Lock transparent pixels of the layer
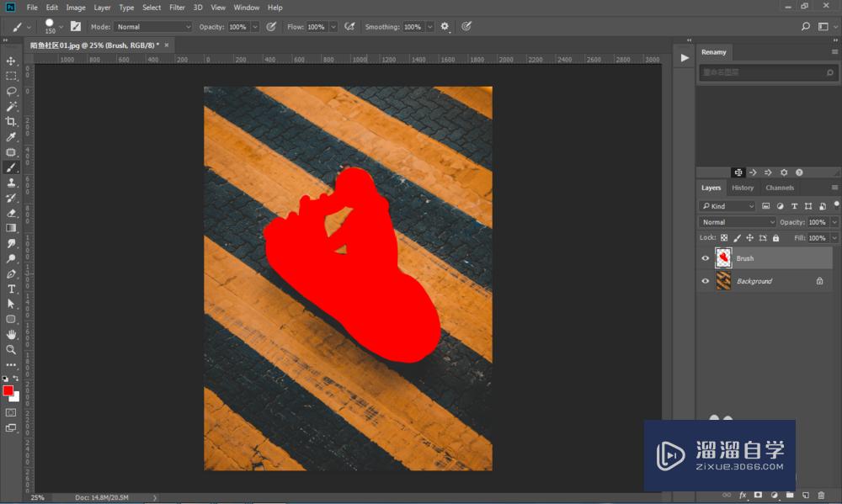The image size is (842, 504). 724,238
